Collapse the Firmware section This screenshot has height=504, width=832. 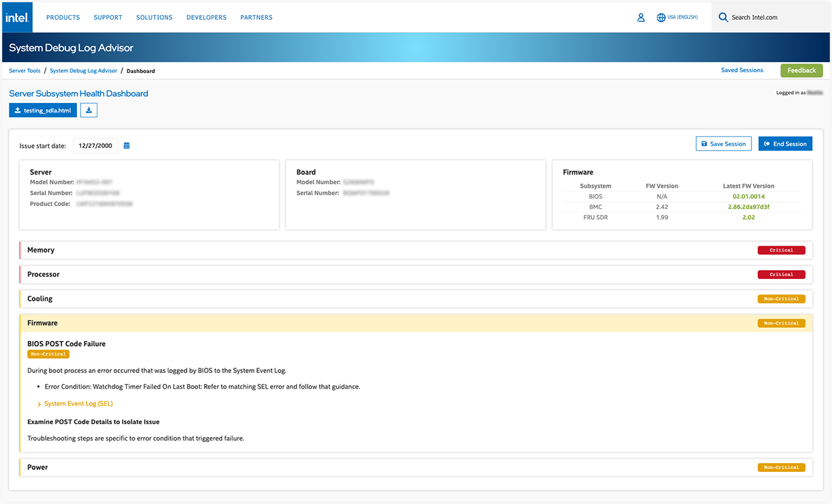point(416,323)
